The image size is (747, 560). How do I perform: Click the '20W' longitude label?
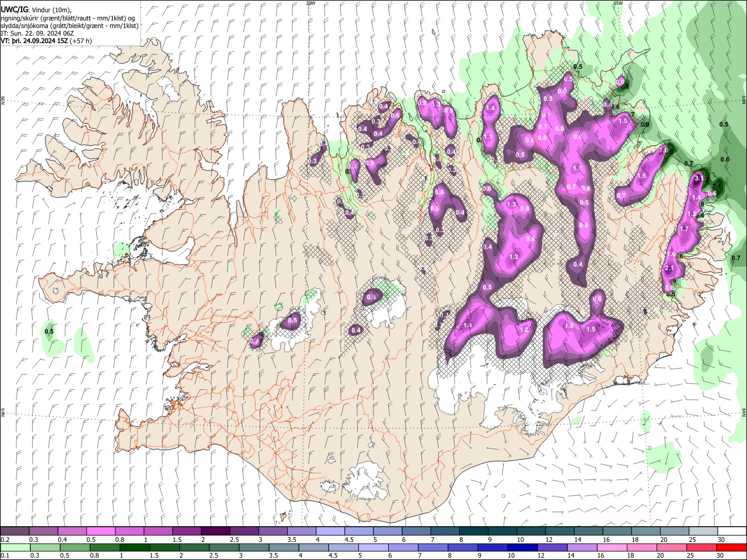[x=310, y=3]
